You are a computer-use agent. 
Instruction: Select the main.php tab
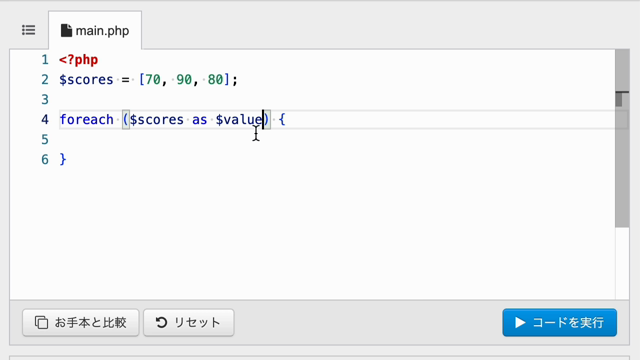pos(95,31)
